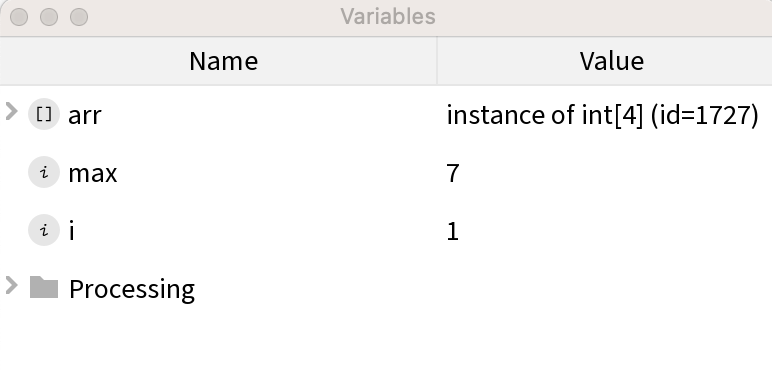Screen dimensions: 772x370
Task: Close the Variables window
Action: click(19, 17)
